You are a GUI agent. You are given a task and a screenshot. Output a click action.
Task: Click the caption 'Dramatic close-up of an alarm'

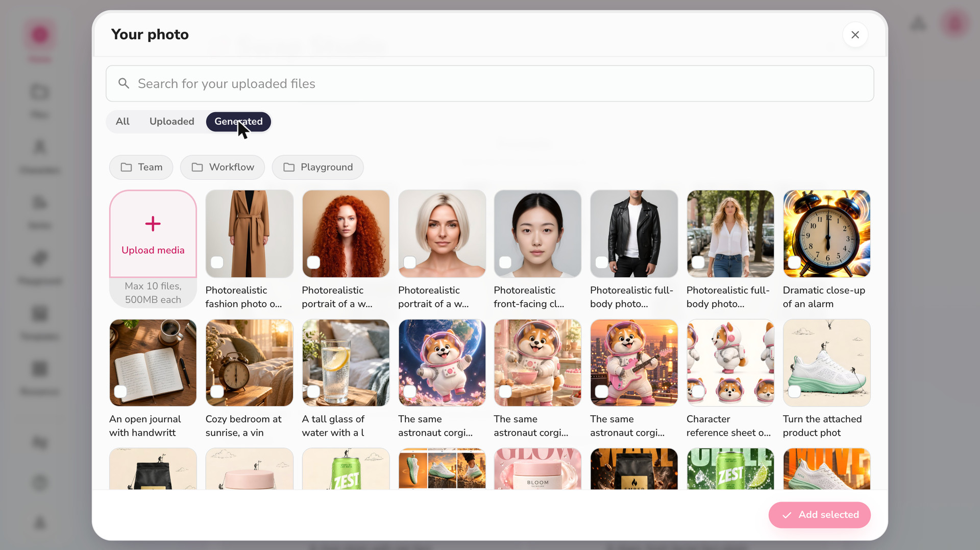point(824,297)
